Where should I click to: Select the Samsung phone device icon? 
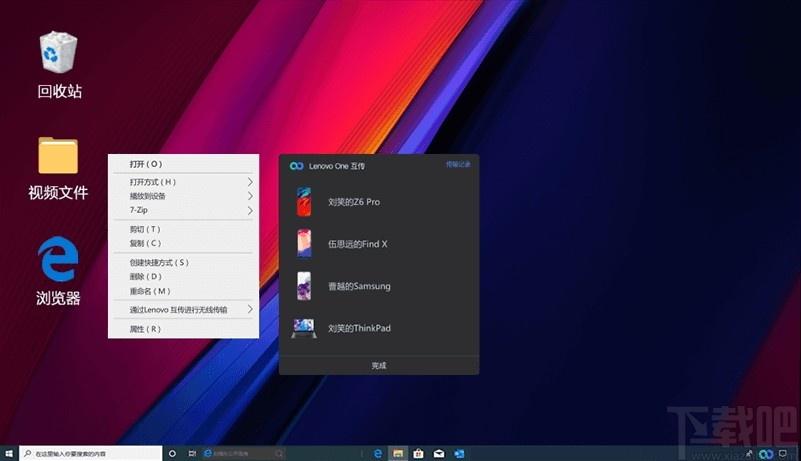[303, 286]
